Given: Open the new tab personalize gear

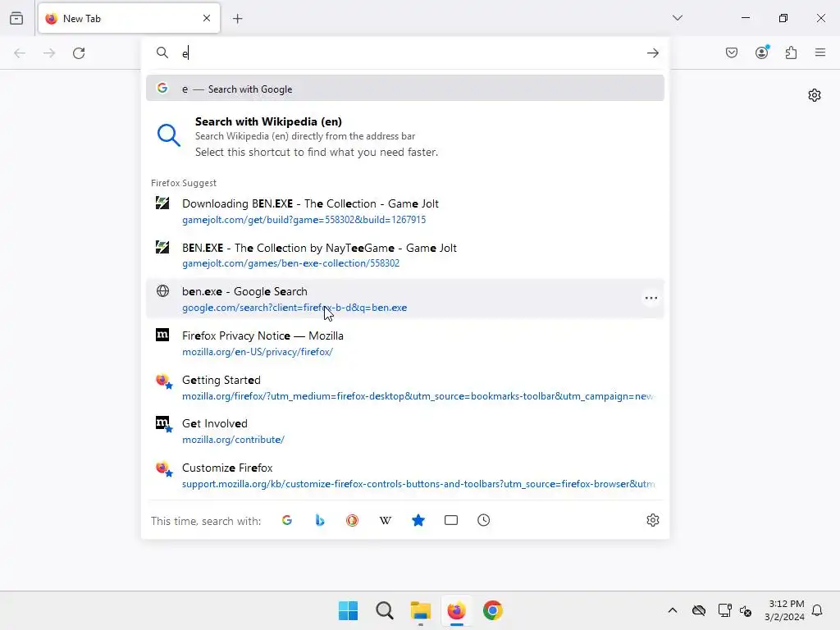Looking at the screenshot, I should click(815, 95).
